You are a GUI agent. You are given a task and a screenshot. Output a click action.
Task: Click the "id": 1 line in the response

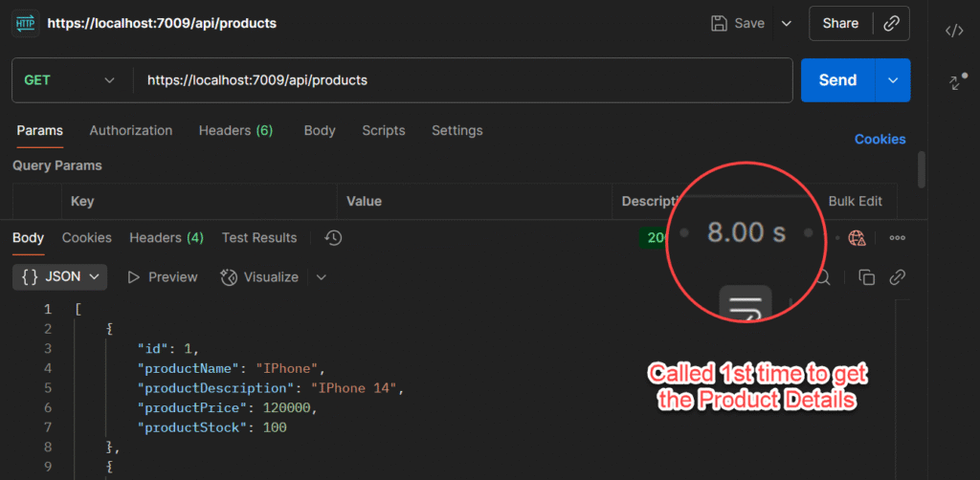[168, 348]
